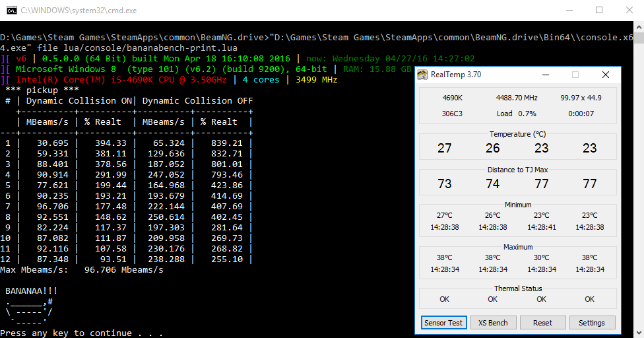
Task: Click the 4488.70 MHz clock reading
Action: pyautogui.click(x=517, y=98)
